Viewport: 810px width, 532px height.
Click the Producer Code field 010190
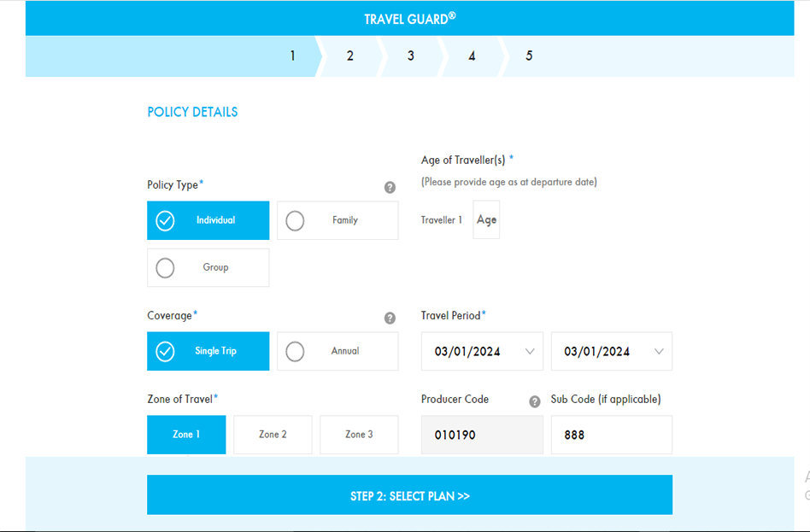tap(482, 435)
